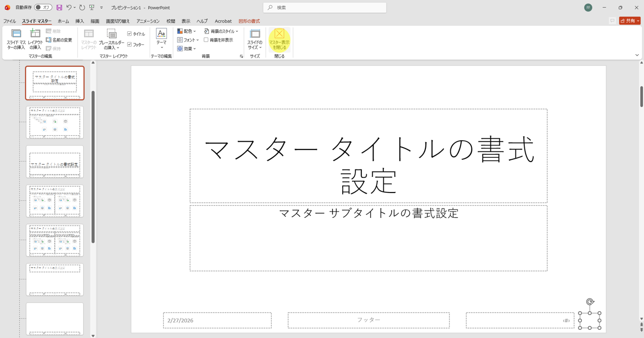Image resolution: width=644 pixels, height=338 pixels.
Task: Click the Share (共有) button
Action: 629,21
